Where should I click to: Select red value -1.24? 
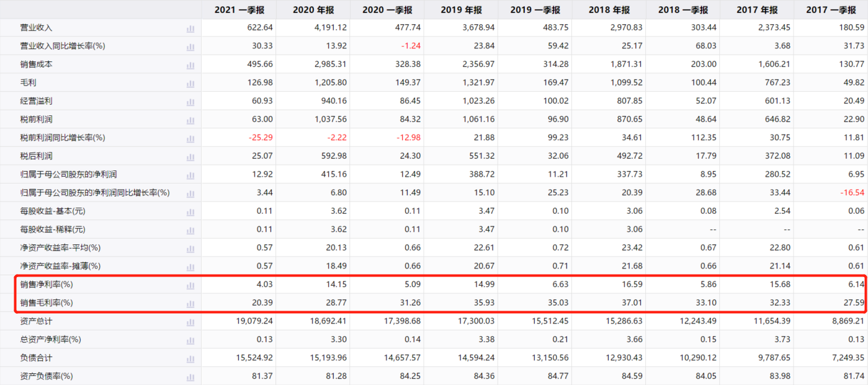[x=409, y=46]
